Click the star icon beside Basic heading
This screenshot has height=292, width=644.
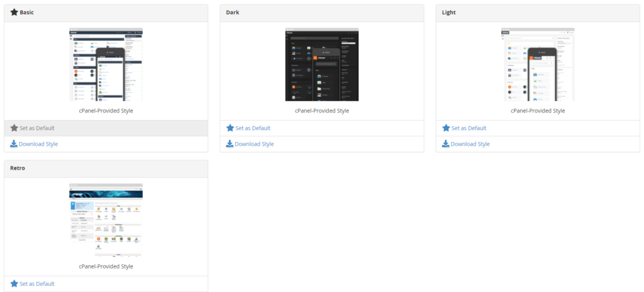coord(14,13)
